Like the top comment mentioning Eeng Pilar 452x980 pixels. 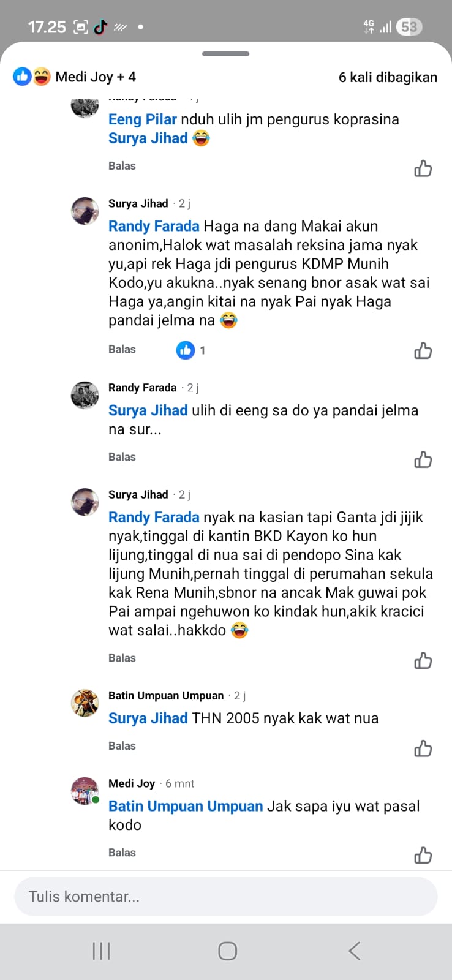click(423, 168)
